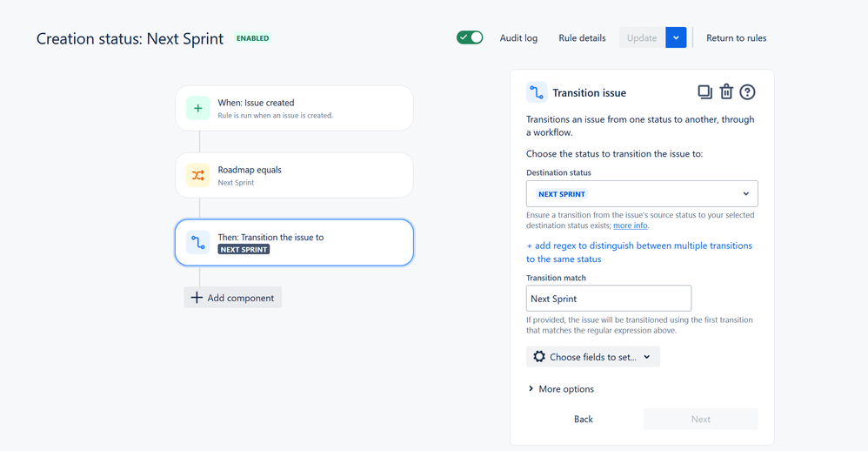Open help via question mark icon

(x=747, y=92)
